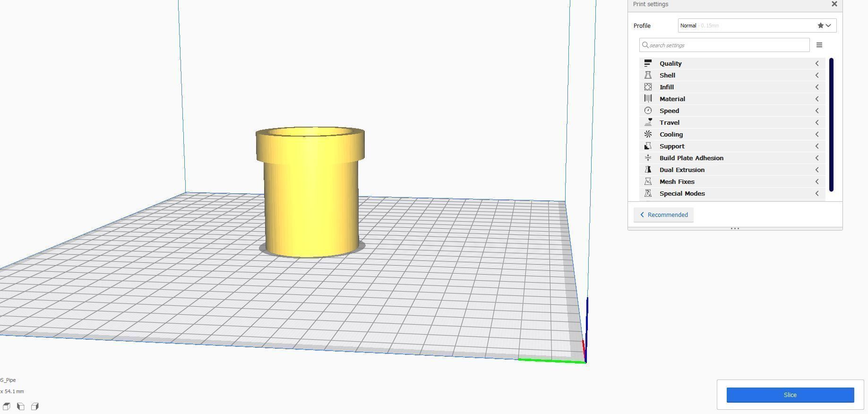The width and height of the screenshot is (868, 414).
Task: Close the Print settings panel
Action: click(834, 4)
